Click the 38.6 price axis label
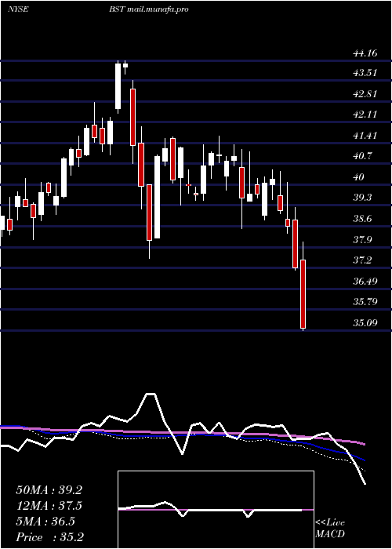Image resolution: width=392 pixels, height=549 pixels. click(363, 219)
